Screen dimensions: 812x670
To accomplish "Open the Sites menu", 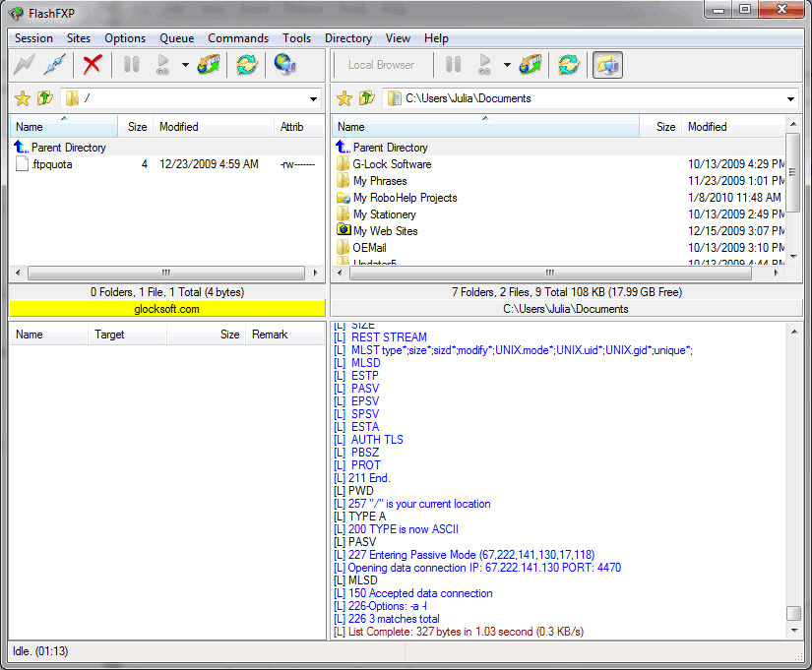I will [79, 38].
